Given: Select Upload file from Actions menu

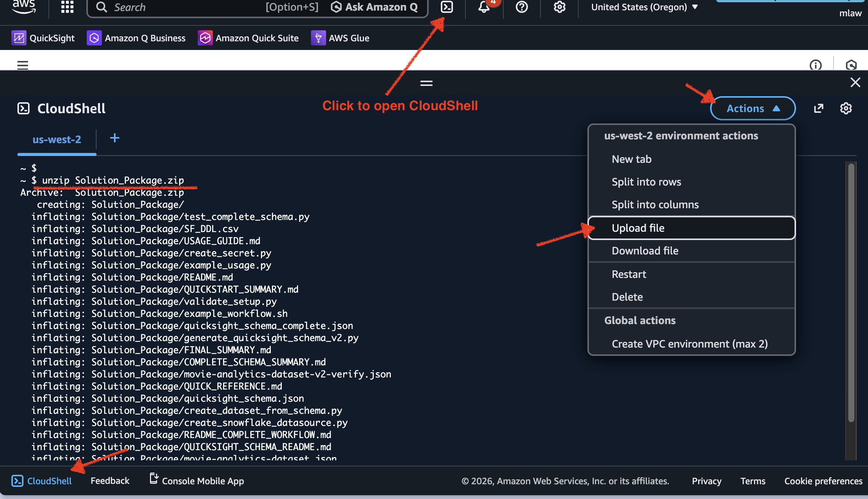Looking at the screenshot, I should [638, 228].
